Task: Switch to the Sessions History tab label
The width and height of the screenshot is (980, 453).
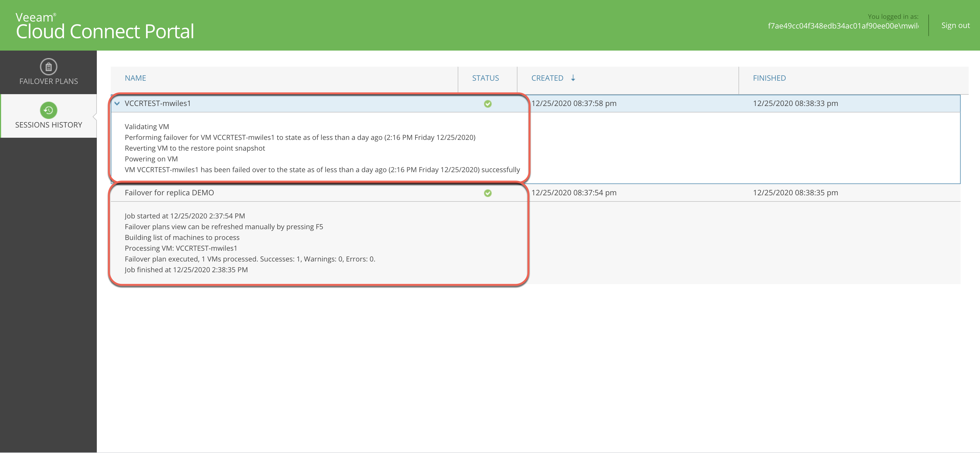Action: (48, 125)
